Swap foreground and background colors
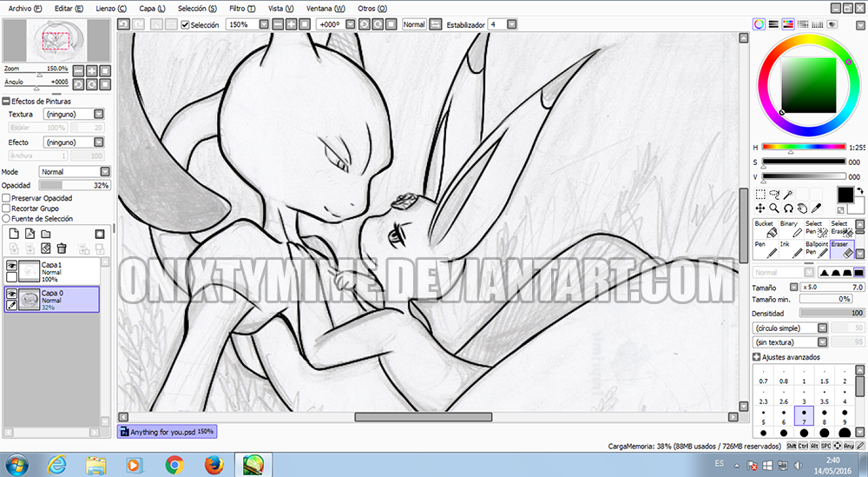The height and width of the screenshot is (477, 868). point(859,190)
